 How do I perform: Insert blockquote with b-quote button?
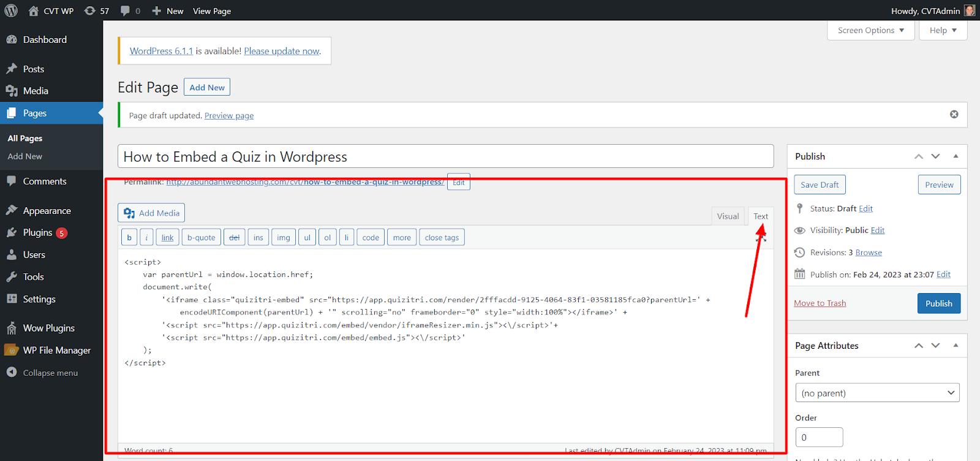(201, 237)
